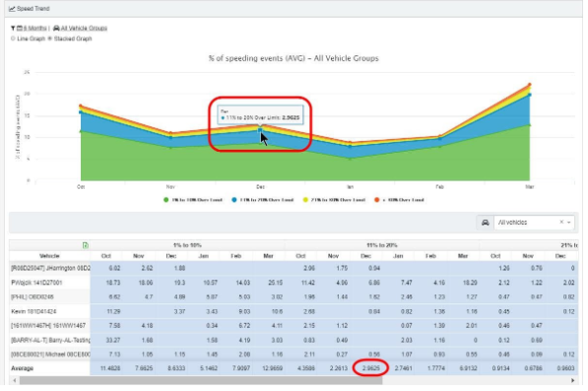Viewport: 588px width, 391px height.
Task: Click the average value 2.9625
Action: pyautogui.click(x=370, y=368)
